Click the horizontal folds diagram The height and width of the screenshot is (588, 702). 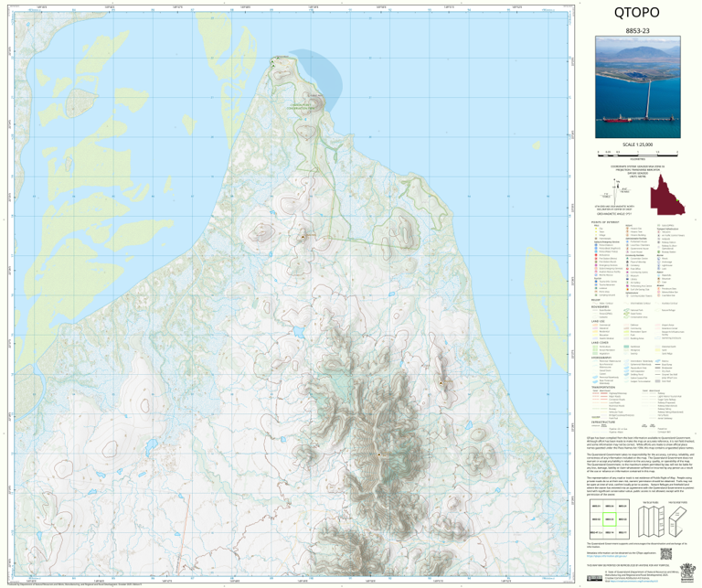coord(677,520)
